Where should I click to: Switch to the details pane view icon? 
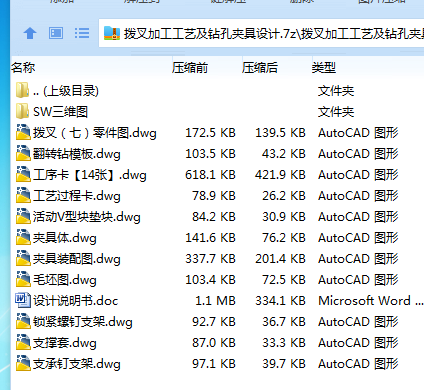click(x=56, y=33)
